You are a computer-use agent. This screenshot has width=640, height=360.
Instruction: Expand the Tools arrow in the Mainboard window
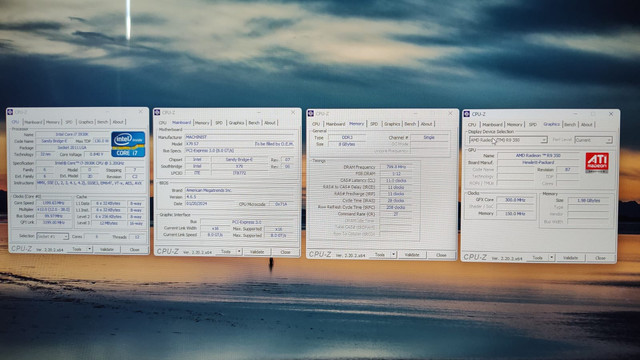239,252
